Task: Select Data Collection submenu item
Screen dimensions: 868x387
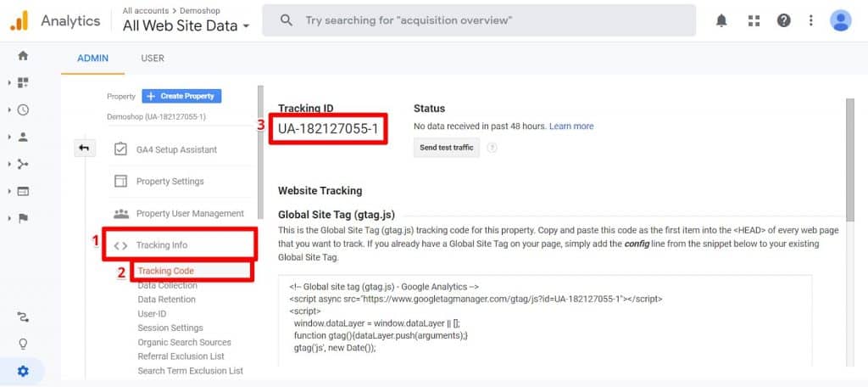Action: pos(167,285)
